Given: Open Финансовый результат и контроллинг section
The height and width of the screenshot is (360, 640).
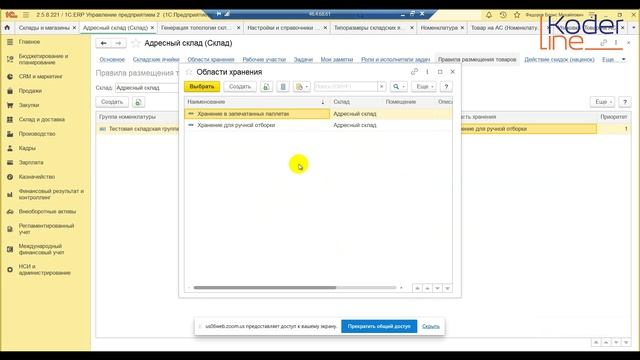Looking at the screenshot, I should point(51,194).
